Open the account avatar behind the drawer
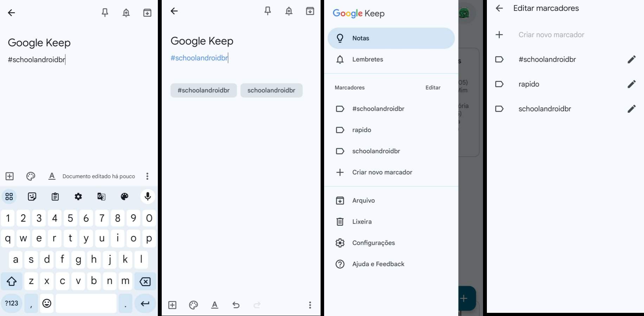Viewport: 644px width, 316px height. [465, 13]
